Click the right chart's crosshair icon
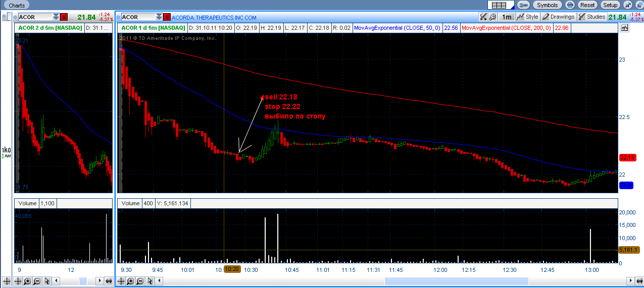Screen dimensions: 644x288 coord(121,281)
